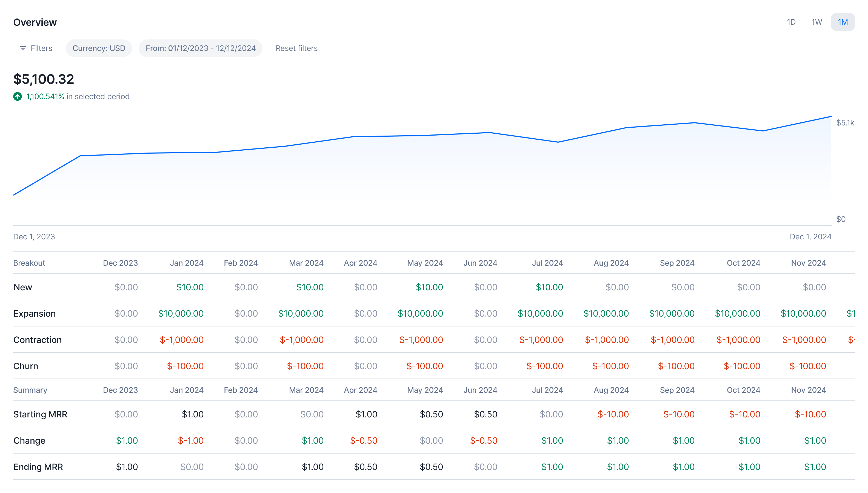Open the date range filter chip

[201, 48]
